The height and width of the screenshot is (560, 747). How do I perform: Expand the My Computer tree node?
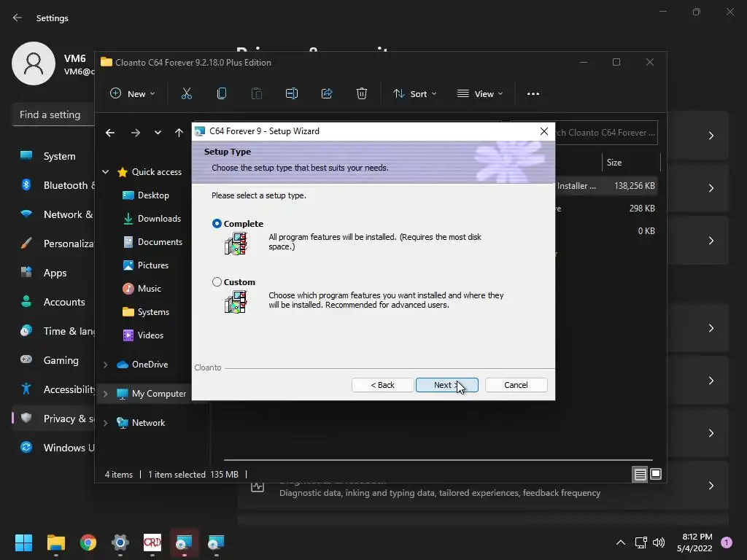point(105,394)
